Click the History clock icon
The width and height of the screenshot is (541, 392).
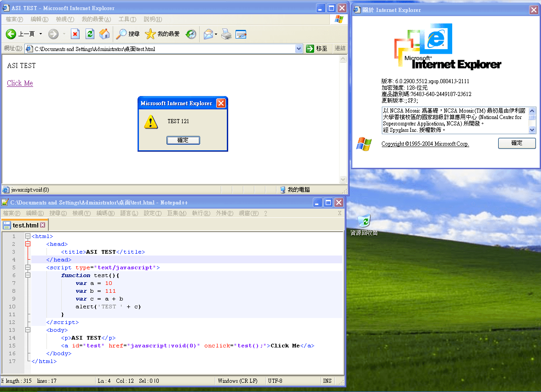[x=191, y=34]
